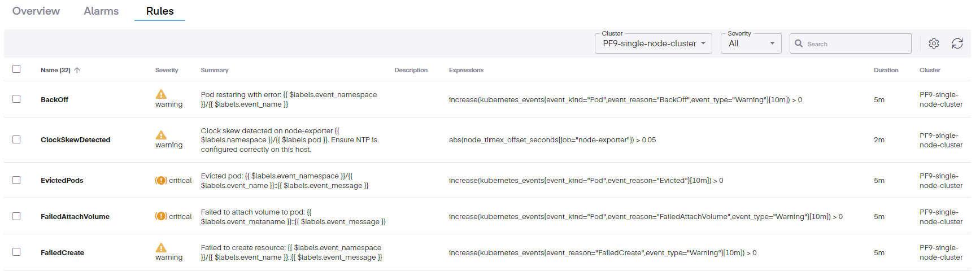Image resolution: width=980 pixels, height=271 pixels.
Task: Toggle the select-all rules checkbox
Action: click(x=16, y=69)
